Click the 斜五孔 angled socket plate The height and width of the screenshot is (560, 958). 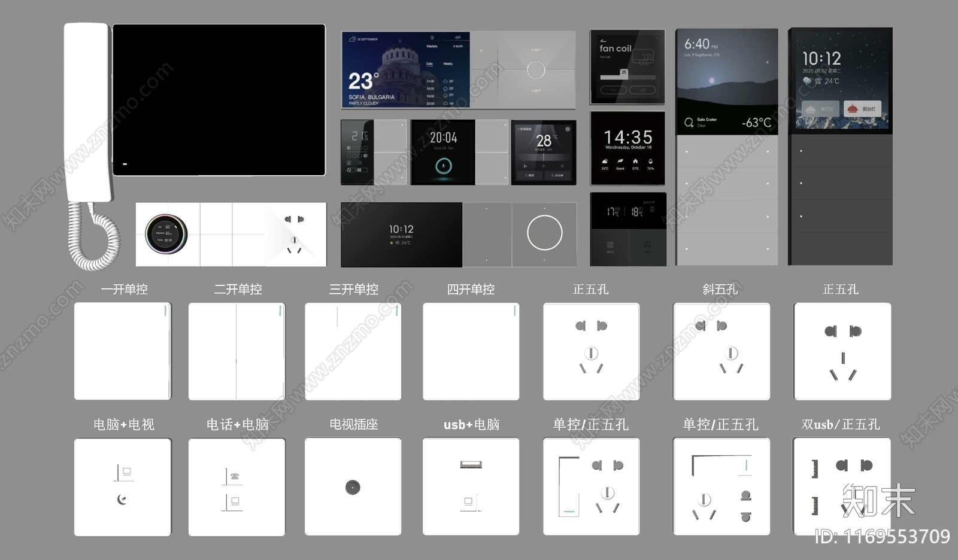click(721, 351)
